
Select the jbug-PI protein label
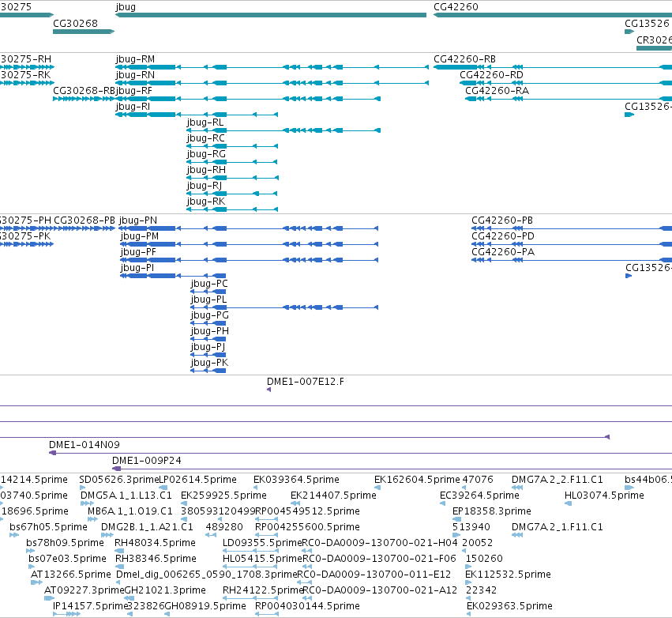pyautogui.click(x=137, y=268)
